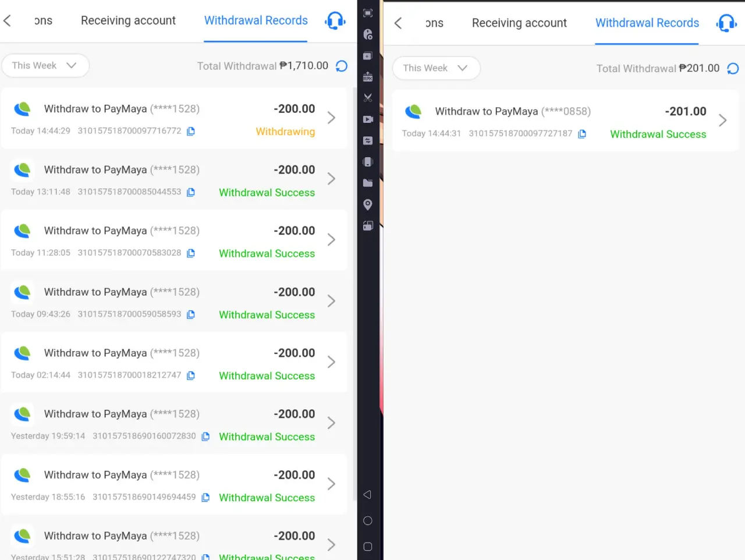This screenshot has height=560, width=745.
Task: Open customer support headset in left window
Action: coord(335,21)
